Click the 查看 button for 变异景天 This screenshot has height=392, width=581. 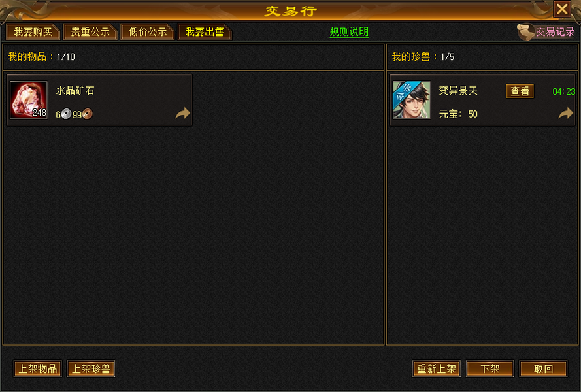[x=520, y=91]
